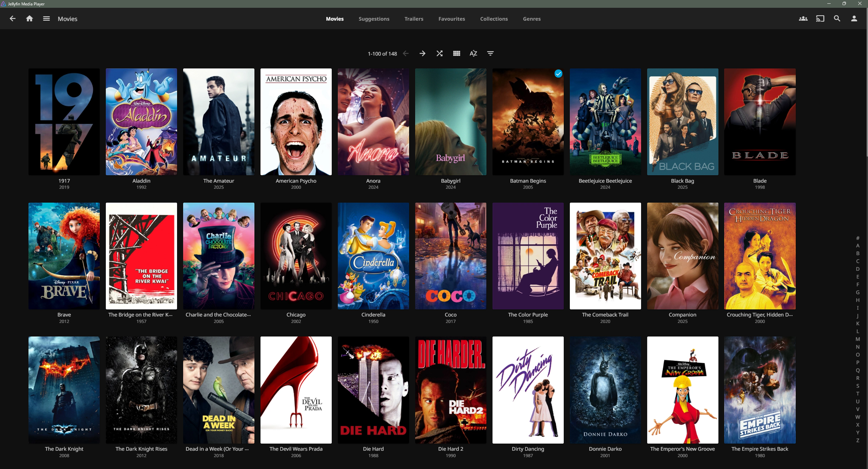Viewport: 868px width, 469px height.
Task: Click The Bridge on the River K... title
Action: pos(140,314)
